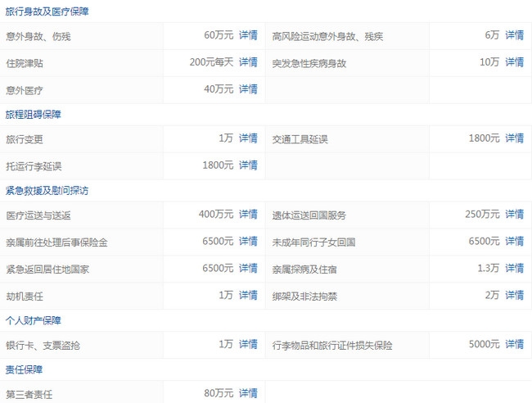Screen dimensions: 532x403
Task: Show 详情 for 意外医疗 40万元
Action: (248, 89)
